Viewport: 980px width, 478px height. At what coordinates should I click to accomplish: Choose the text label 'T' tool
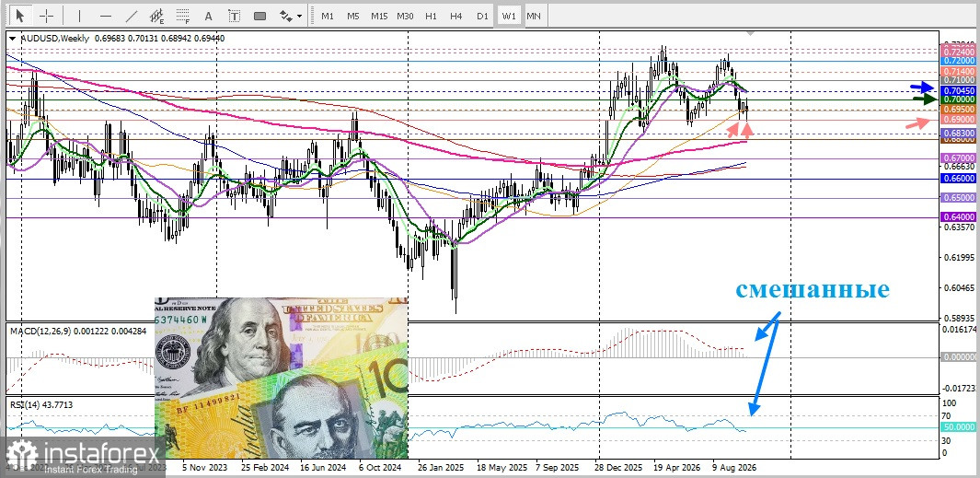coord(234,15)
